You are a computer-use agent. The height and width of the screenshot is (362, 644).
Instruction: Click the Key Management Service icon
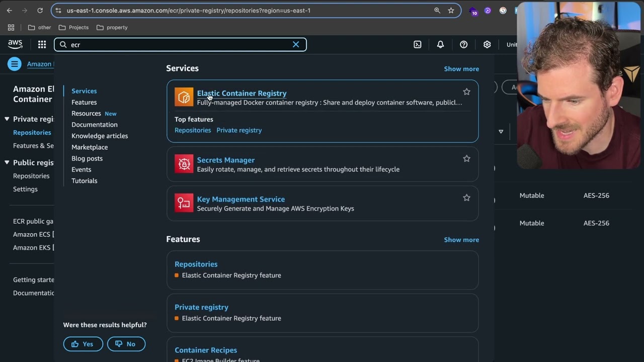(184, 203)
